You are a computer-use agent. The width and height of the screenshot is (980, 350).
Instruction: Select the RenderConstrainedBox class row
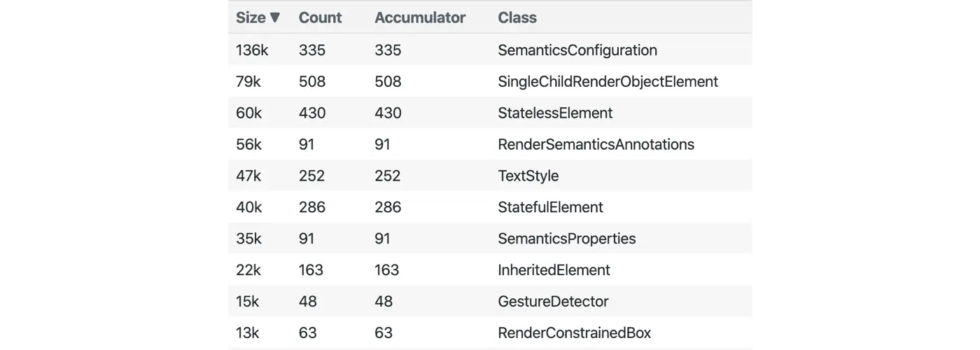(x=574, y=333)
